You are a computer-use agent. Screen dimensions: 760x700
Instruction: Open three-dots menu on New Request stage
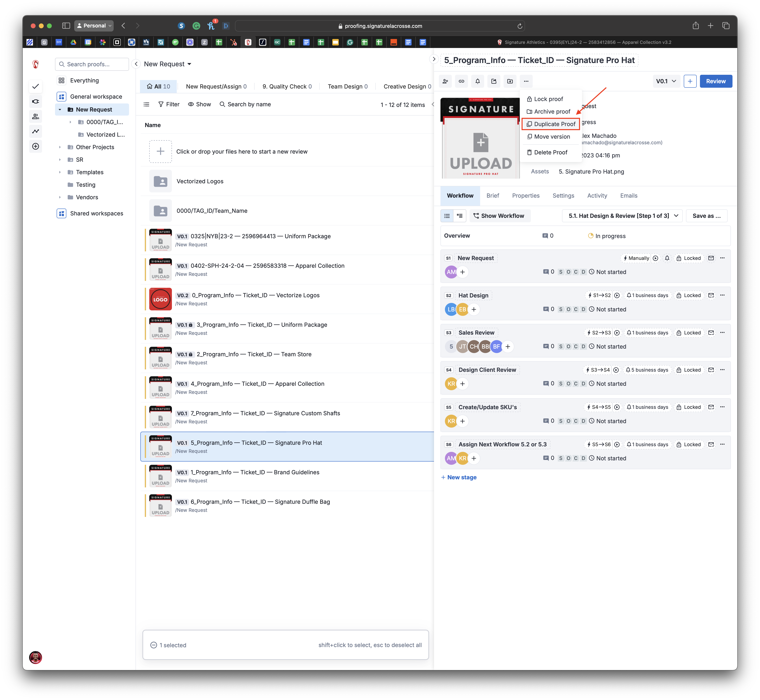click(x=722, y=258)
